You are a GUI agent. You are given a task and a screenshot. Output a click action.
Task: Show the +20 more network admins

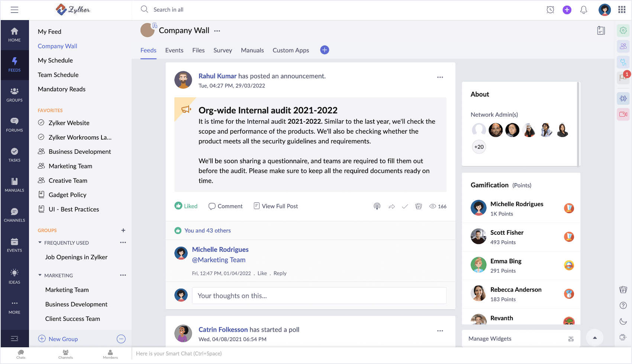click(x=479, y=147)
